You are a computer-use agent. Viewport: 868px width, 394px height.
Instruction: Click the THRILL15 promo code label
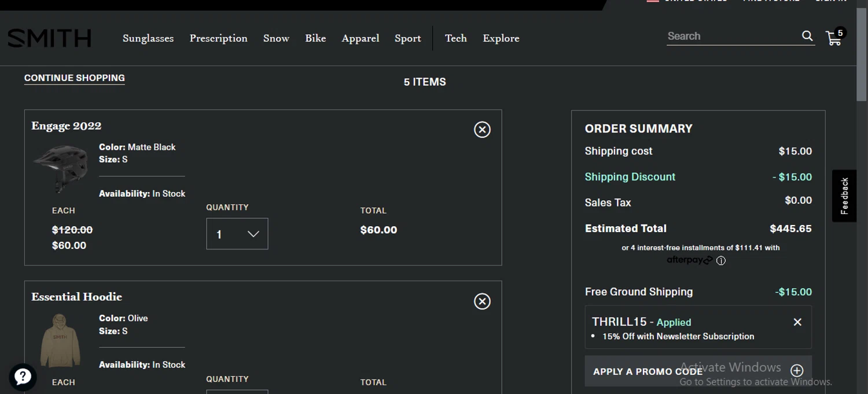coord(619,322)
